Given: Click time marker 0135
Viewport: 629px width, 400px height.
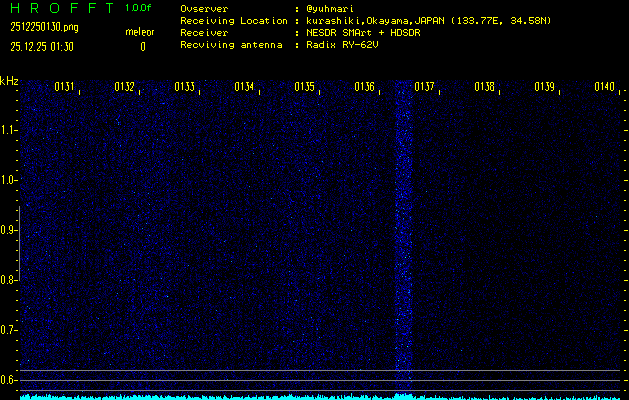Looking at the screenshot, I should click(x=304, y=87).
